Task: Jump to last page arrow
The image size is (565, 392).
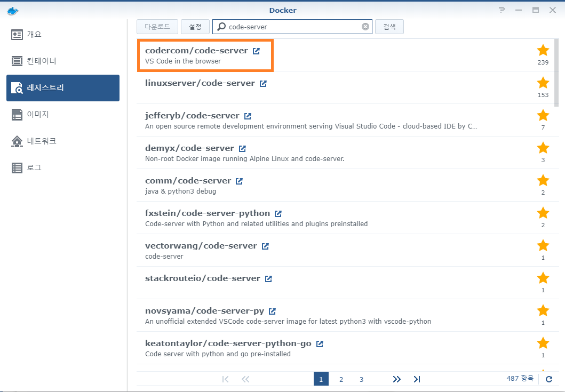Action: tap(417, 379)
